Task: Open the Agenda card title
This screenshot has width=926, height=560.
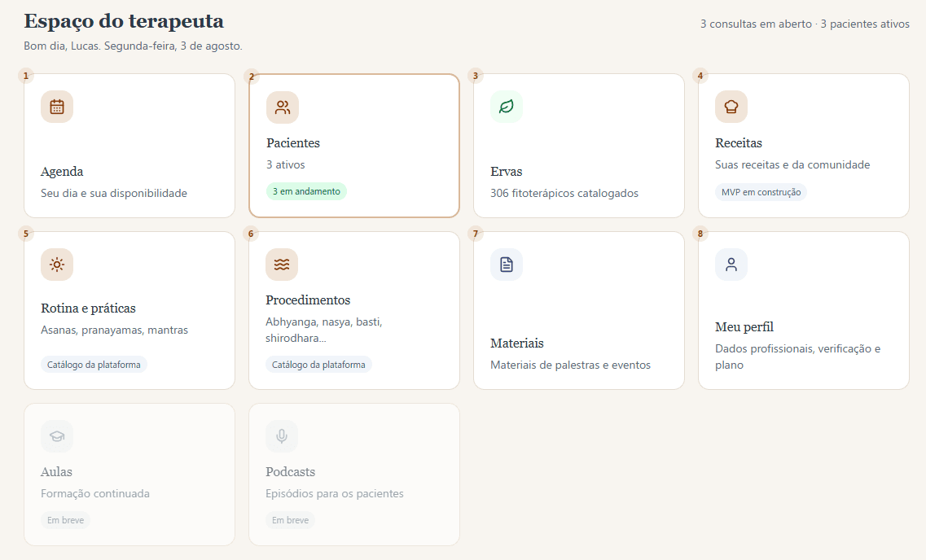Action: pyautogui.click(x=62, y=172)
